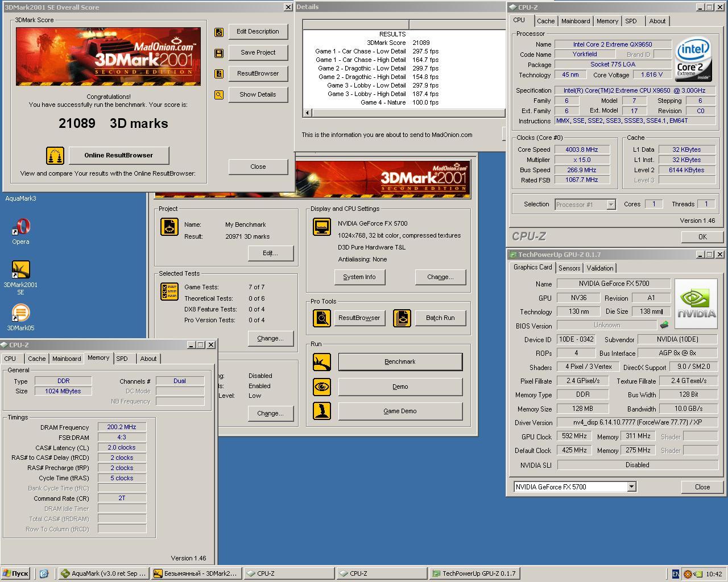Switch to the Sensors tab in GPU-Z
This screenshot has width=728, height=582.
point(569,268)
